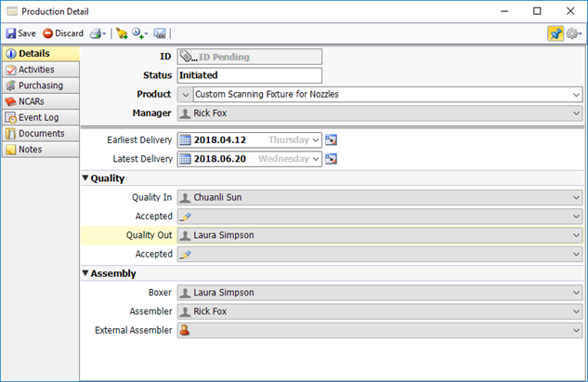The height and width of the screenshot is (382, 588).
Task: Click clear-date icon beside Latest Delivery
Action: 331,159
